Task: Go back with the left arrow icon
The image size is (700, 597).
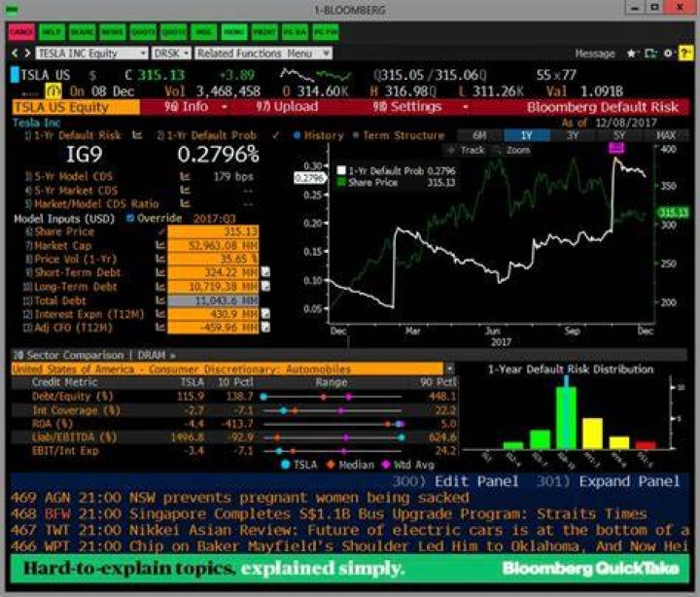Action: (15, 53)
